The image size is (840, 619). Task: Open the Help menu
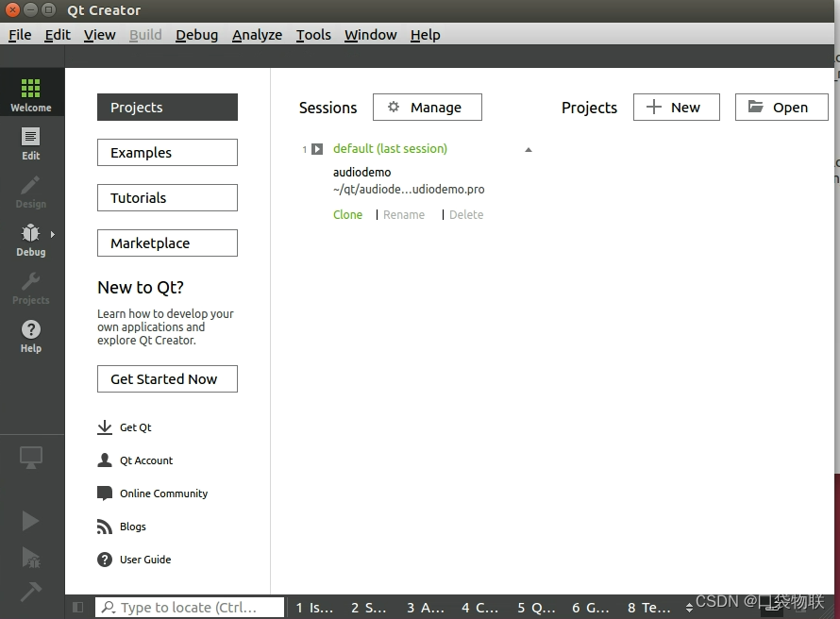[425, 35]
